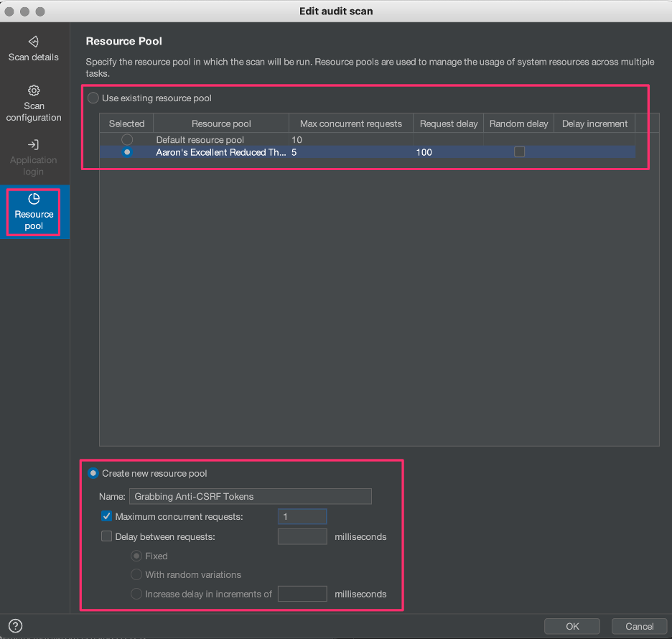The height and width of the screenshot is (639, 672).
Task: Click the value 5 in Aaron's row
Action: pyautogui.click(x=294, y=152)
